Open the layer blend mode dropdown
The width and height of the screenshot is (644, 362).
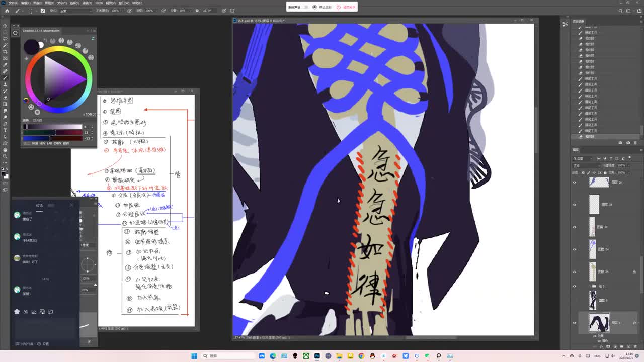(x=586, y=165)
